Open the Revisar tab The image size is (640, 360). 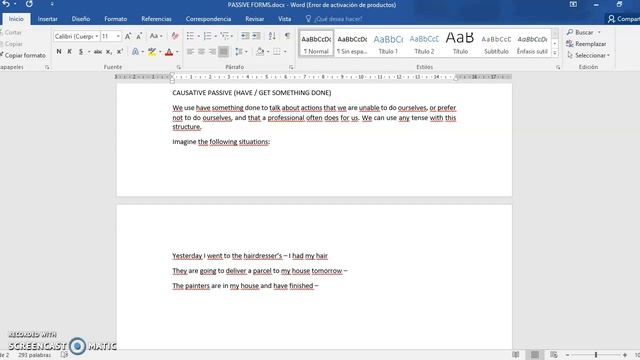255,19
